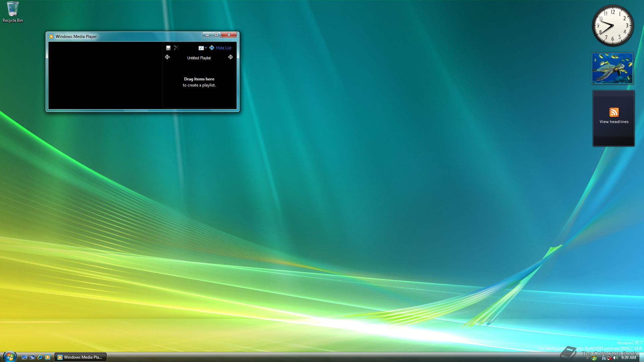Click the network connections tray icon
The image size is (644, 362).
pyautogui.click(x=604, y=358)
